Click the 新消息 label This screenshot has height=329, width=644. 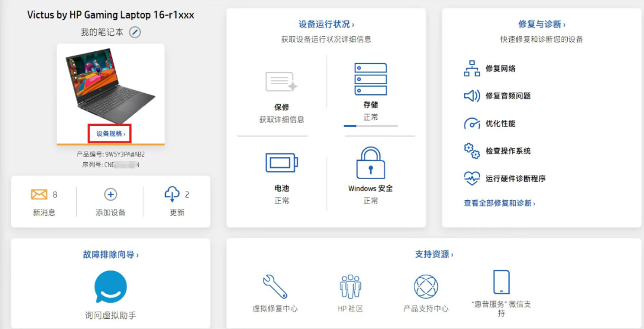coord(44,213)
